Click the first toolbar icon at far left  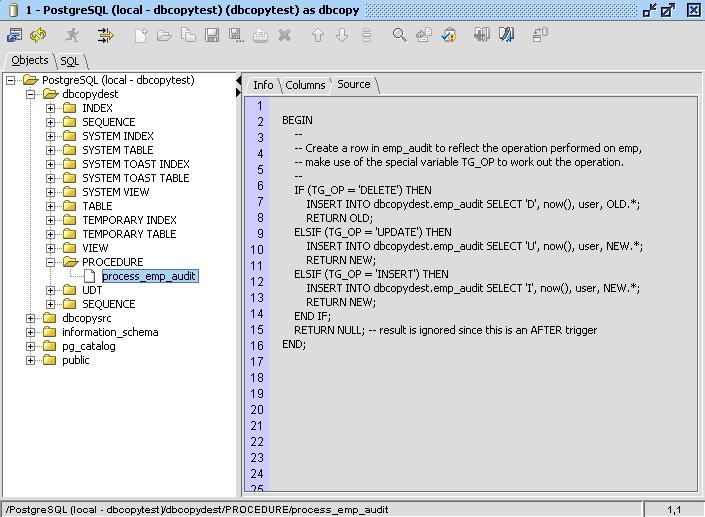point(14,35)
